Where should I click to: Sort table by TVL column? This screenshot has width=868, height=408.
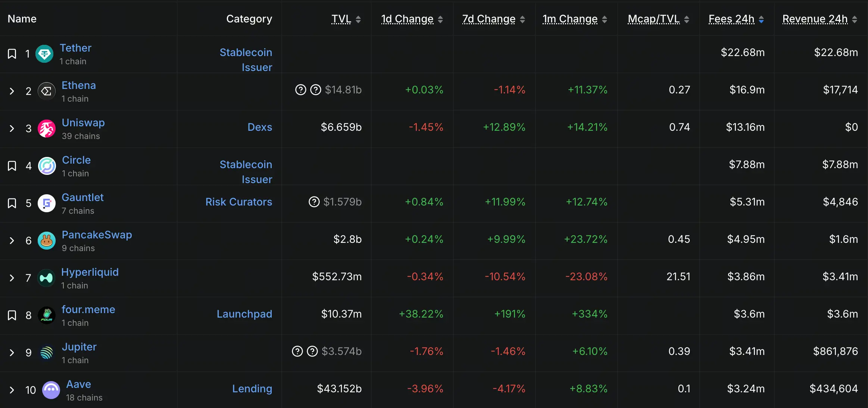(x=341, y=19)
